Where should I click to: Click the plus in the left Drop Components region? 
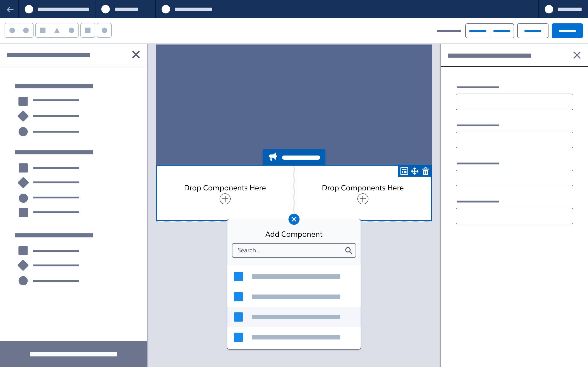click(x=225, y=199)
